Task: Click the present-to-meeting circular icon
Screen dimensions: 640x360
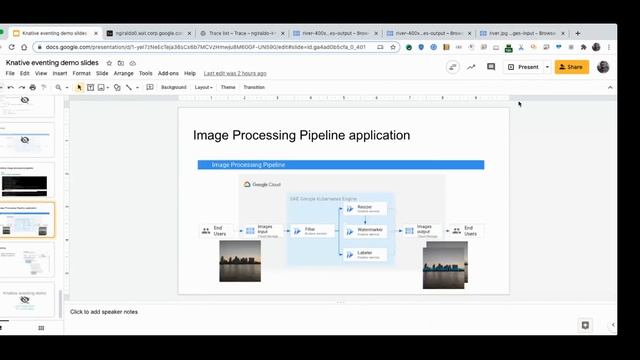Action: [x=453, y=67]
